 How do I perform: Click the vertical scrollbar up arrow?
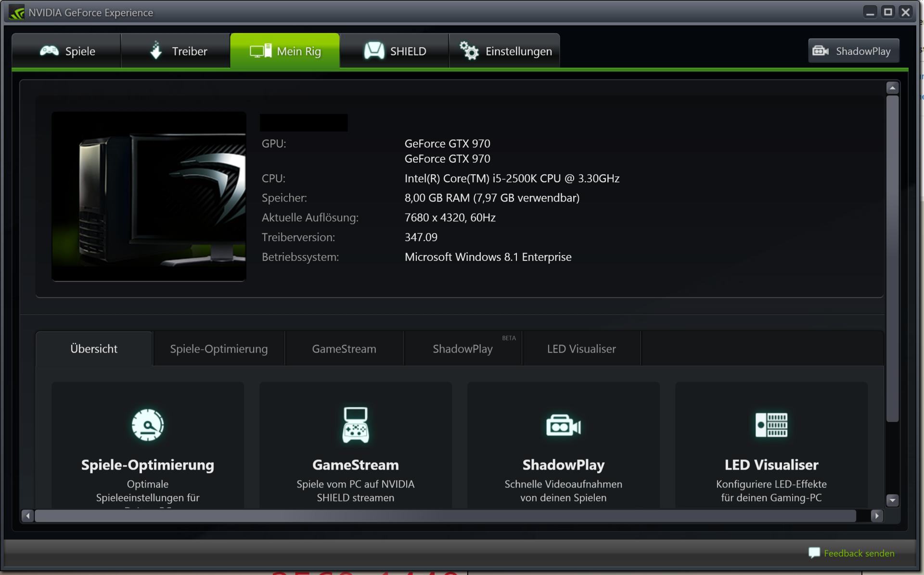[x=892, y=88]
